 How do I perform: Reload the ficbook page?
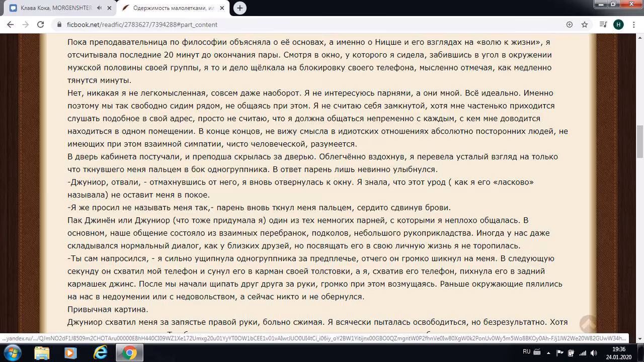point(41,25)
